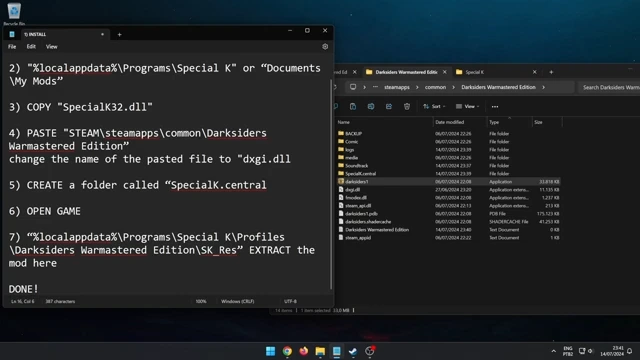This screenshot has height=360, width=640.
Task: Click Ln 16, Col 6 position indicator
Action: click(x=23, y=301)
